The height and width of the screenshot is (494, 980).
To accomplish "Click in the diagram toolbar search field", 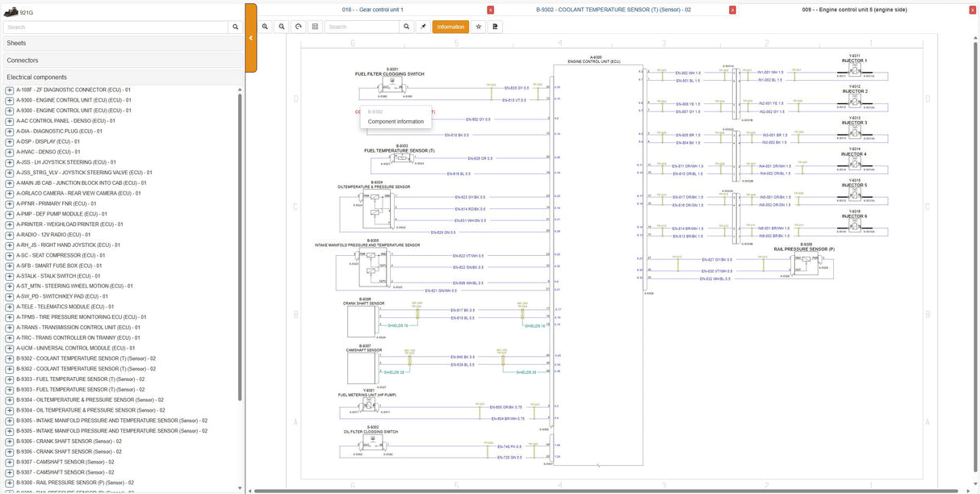I will click(362, 27).
